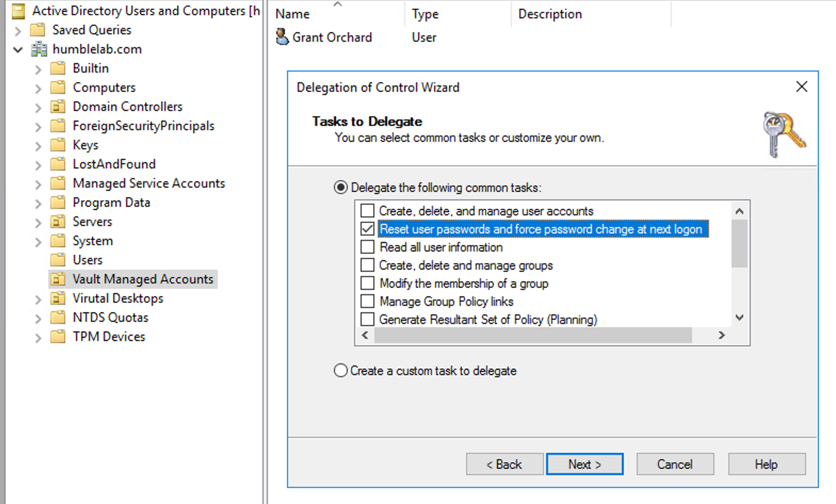
Task: Click the System folder icon
Action: (x=58, y=241)
